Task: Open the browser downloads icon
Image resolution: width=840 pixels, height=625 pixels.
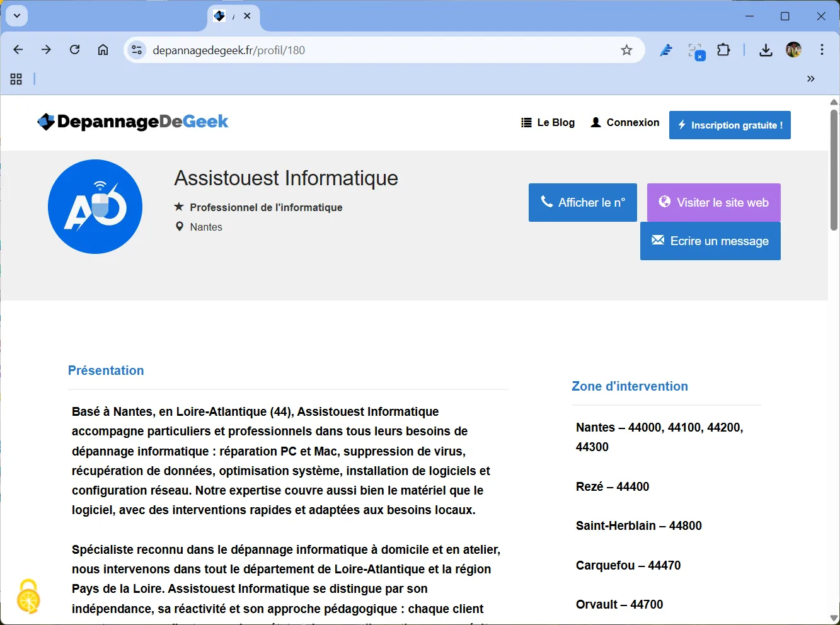Action: pos(766,50)
